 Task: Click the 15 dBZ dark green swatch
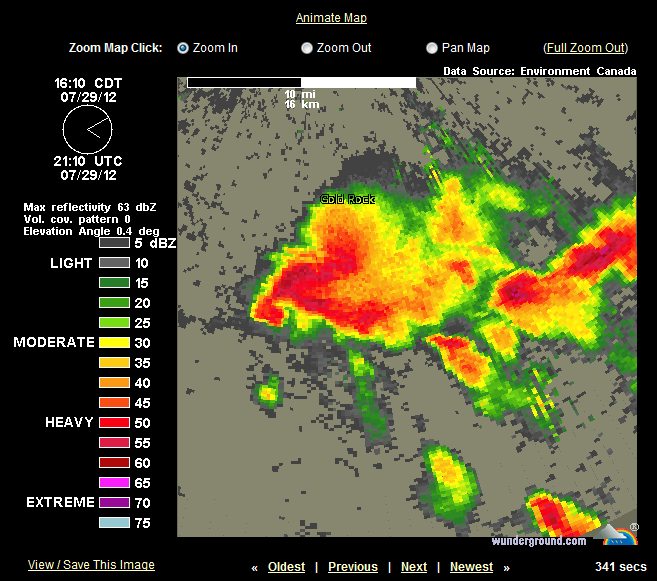coord(114,283)
